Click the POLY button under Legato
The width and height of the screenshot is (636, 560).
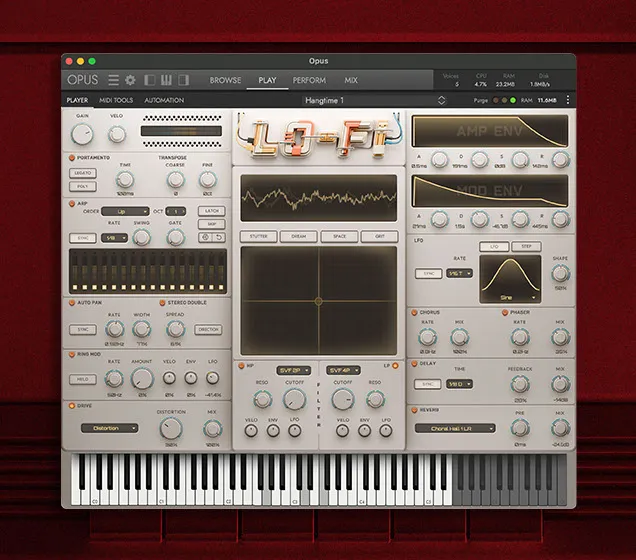coord(83,187)
